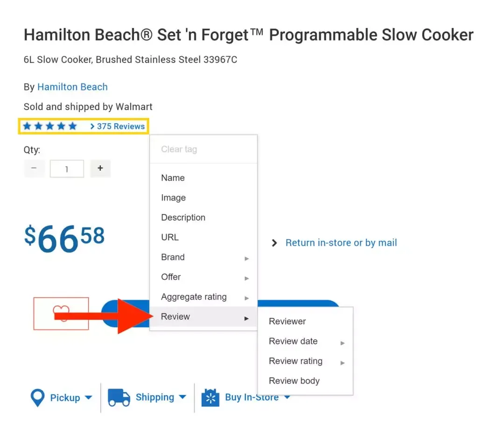Click the quantity input field

tap(67, 169)
